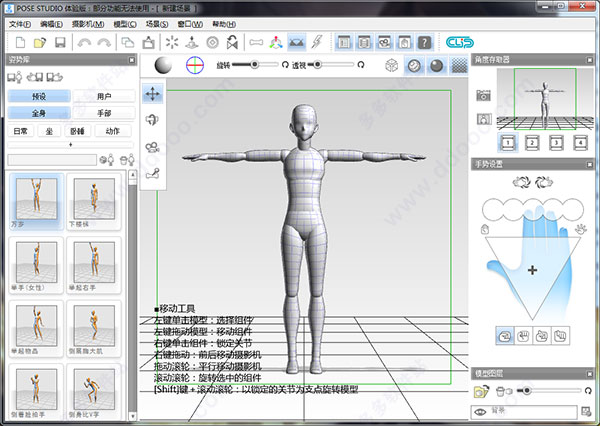Click the radiating burst reset-pose icon
Viewport: 600px width, 426px height.
point(172,42)
